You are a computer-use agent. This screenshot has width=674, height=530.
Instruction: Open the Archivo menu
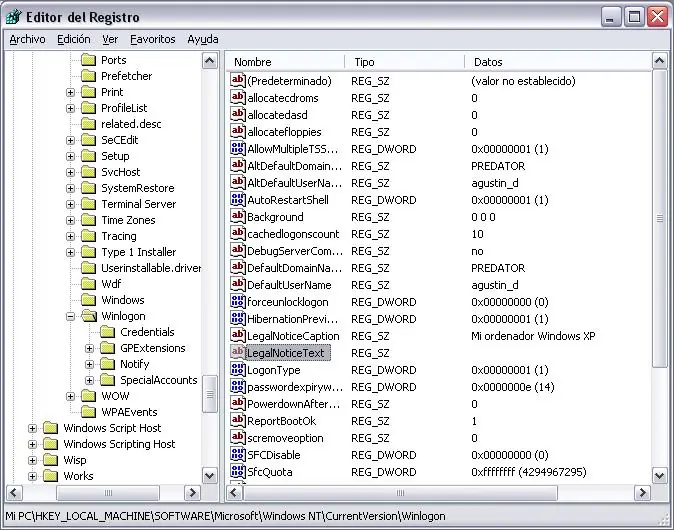coord(28,39)
